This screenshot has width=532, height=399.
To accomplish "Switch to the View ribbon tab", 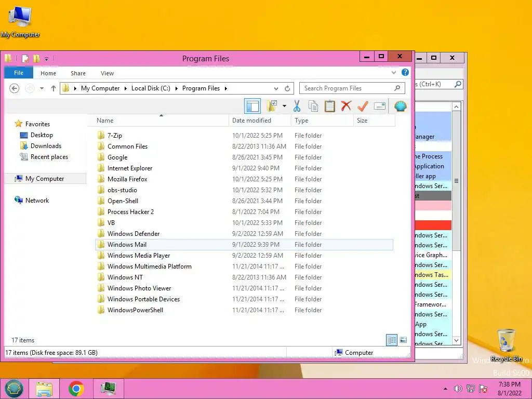I will (x=107, y=73).
